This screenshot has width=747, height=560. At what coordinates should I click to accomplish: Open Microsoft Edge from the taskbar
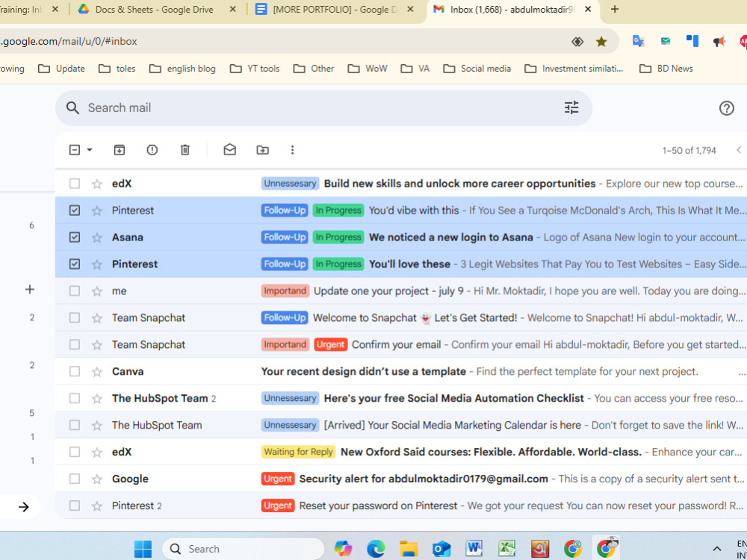tap(376, 549)
